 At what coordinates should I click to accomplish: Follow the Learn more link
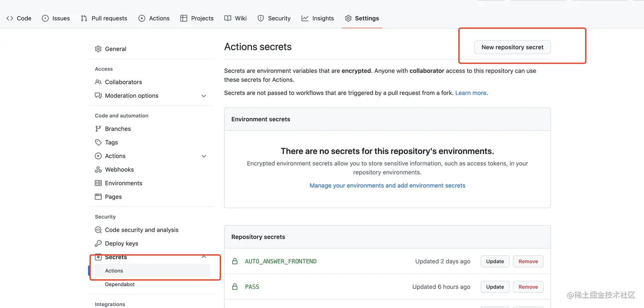click(x=471, y=93)
